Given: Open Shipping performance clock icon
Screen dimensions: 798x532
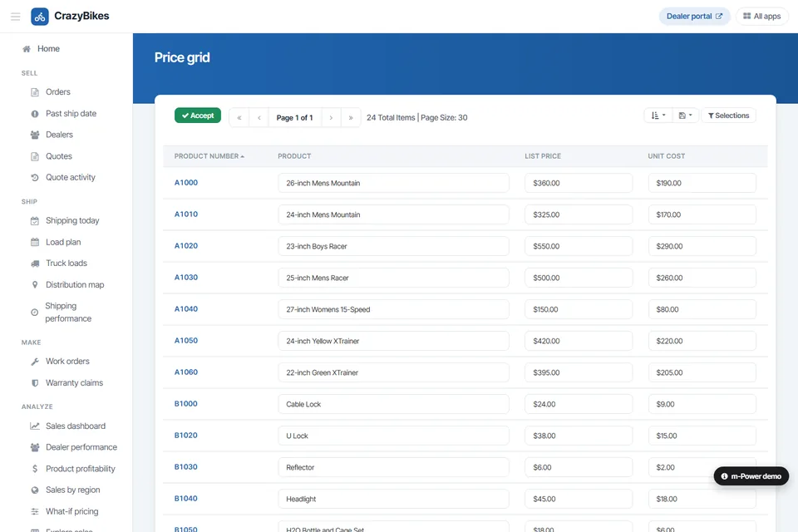Looking at the screenshot, I should [x=35, y=313].
